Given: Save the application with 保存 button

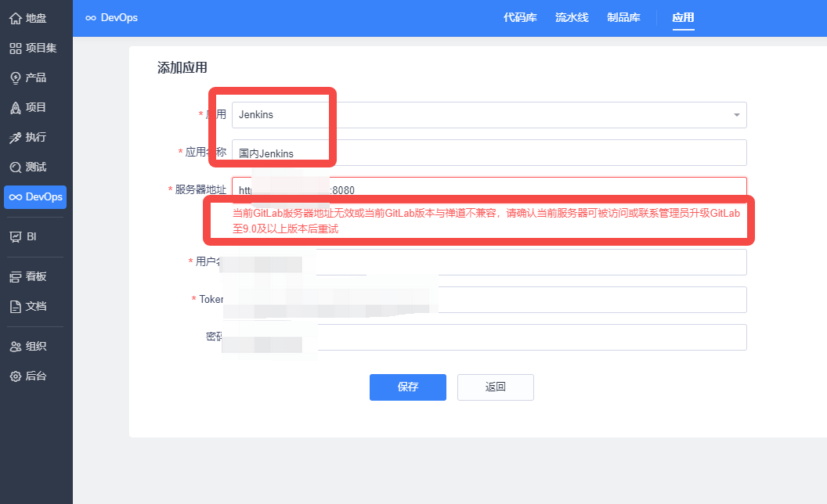Looking at the screenshot, I should [408, 387].
